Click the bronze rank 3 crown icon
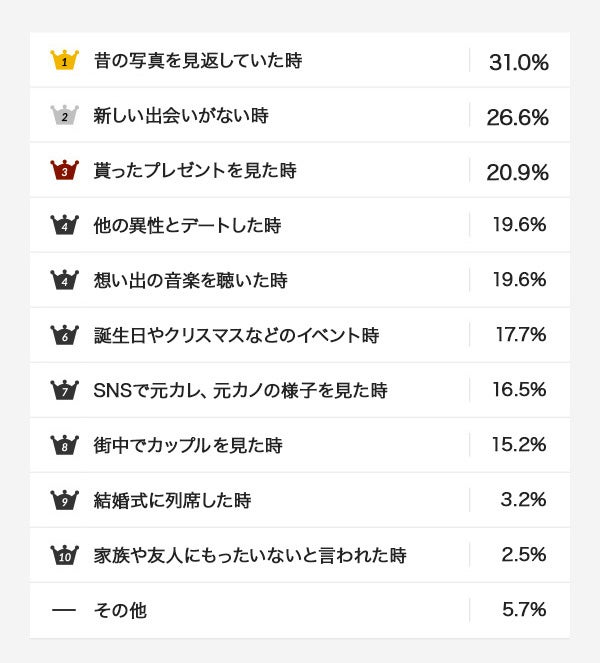This screenshot has height=663, width=600. click(x=64, y=170)
